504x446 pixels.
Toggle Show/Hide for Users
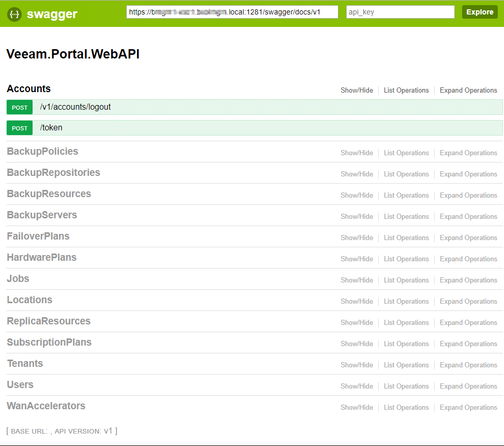[357, 386]
